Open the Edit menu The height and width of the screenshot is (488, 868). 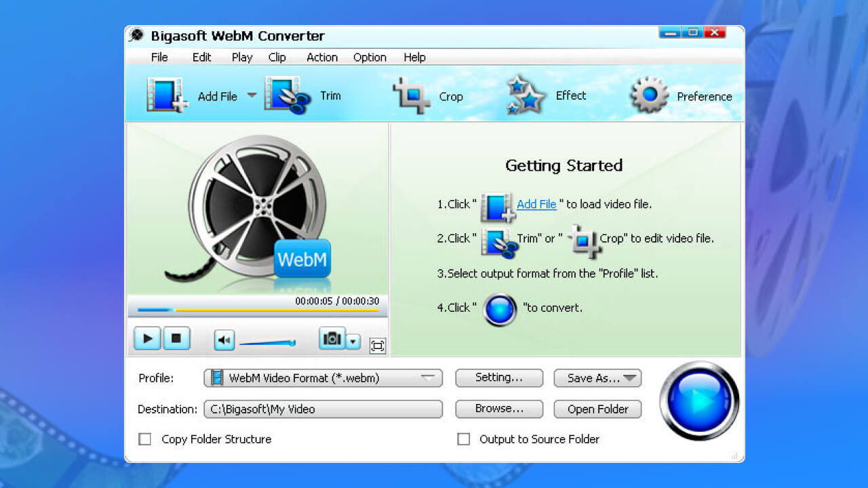[201, 58]
